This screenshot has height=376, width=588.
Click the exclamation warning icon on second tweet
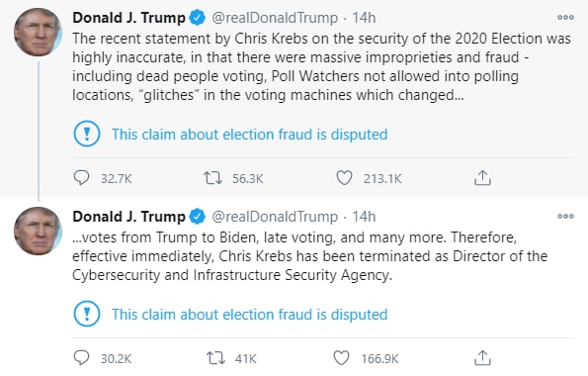point(87,314)
